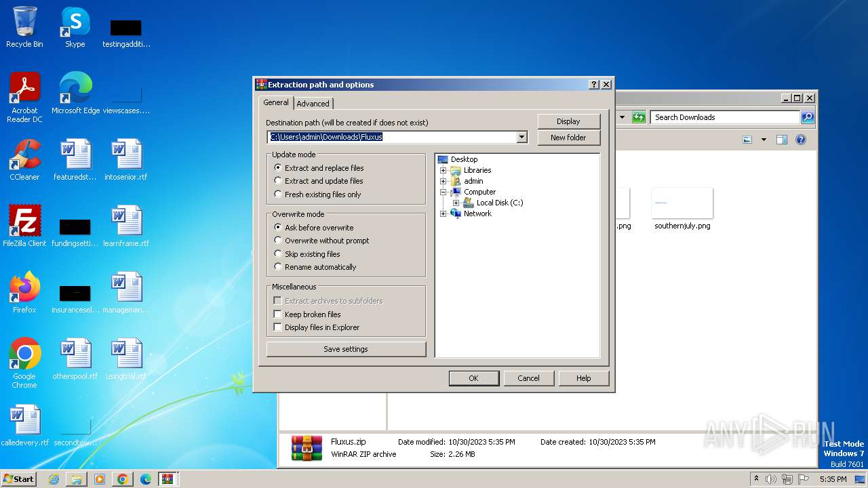Open featuredst... rtf document icon
868x488 pixels.
[75, 160]
